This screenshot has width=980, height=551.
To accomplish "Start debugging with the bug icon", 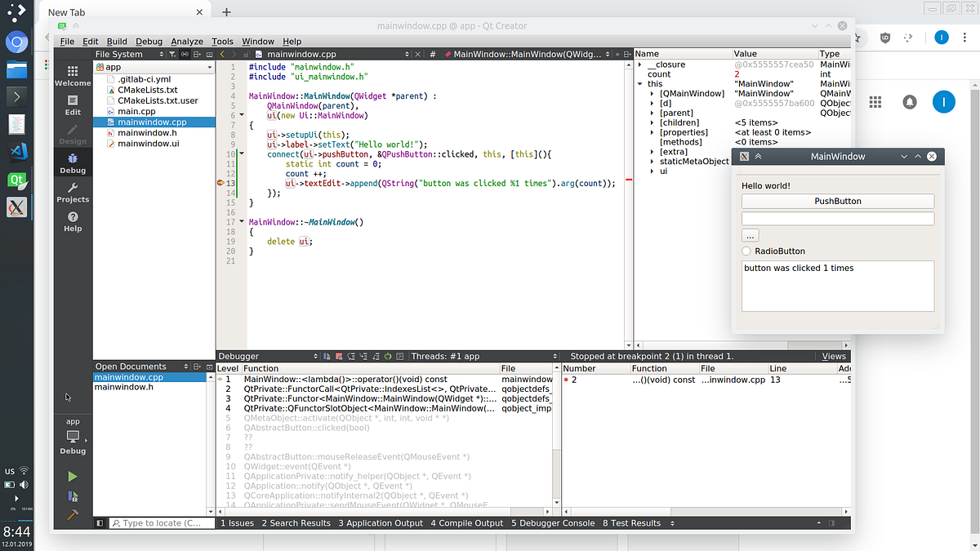I will [72, 495].
